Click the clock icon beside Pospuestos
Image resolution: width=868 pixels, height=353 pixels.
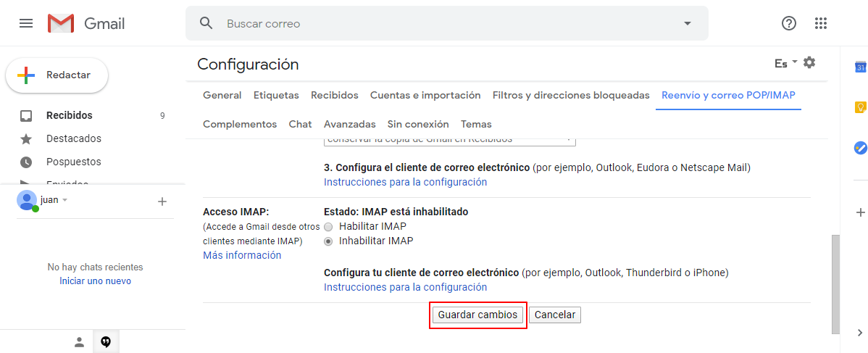click(26, 162)
